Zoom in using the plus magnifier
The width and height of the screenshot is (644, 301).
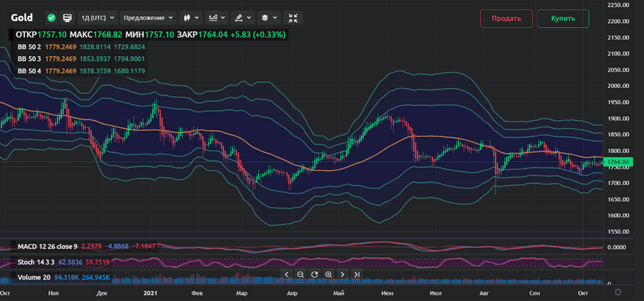coord(329,275)
